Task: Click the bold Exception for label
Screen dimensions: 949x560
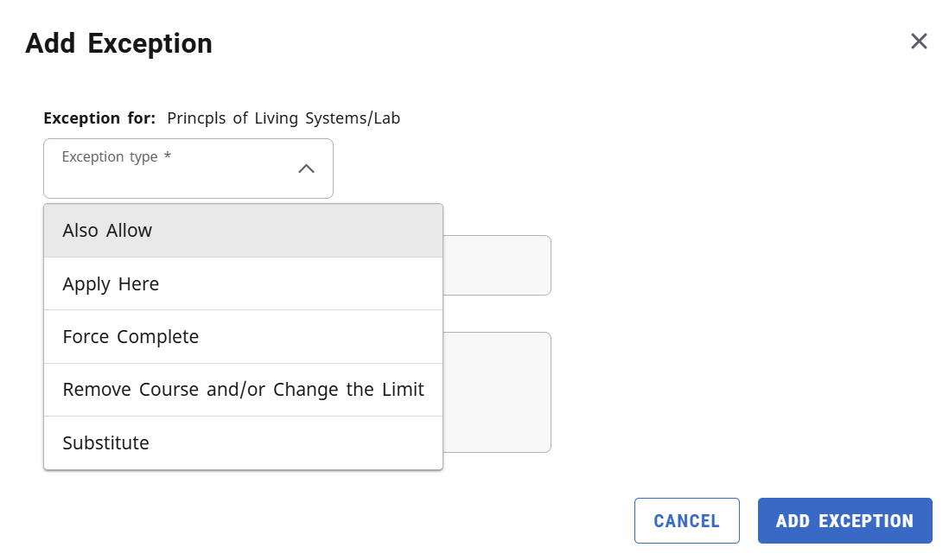Action: tap(99, 118)
